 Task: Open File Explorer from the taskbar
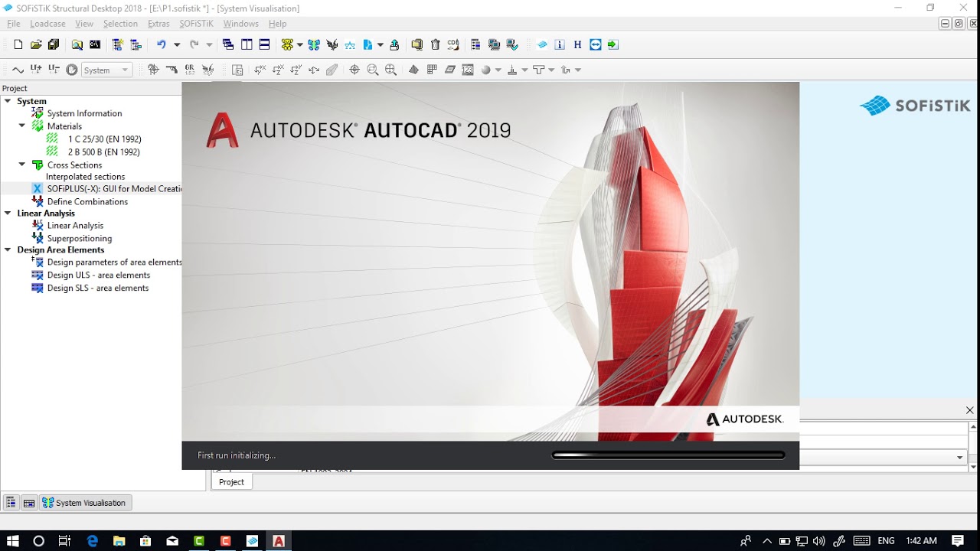[119, 541]
